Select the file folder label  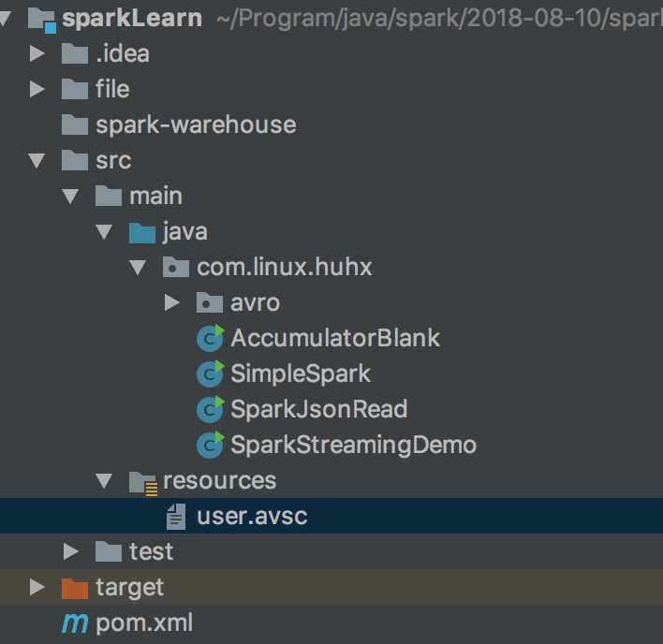(112, 89)
